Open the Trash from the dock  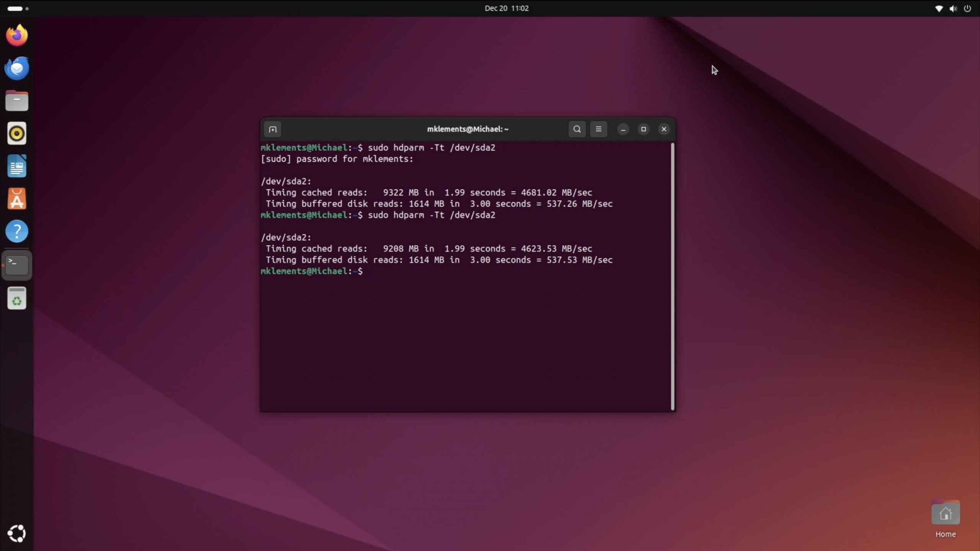17,298
